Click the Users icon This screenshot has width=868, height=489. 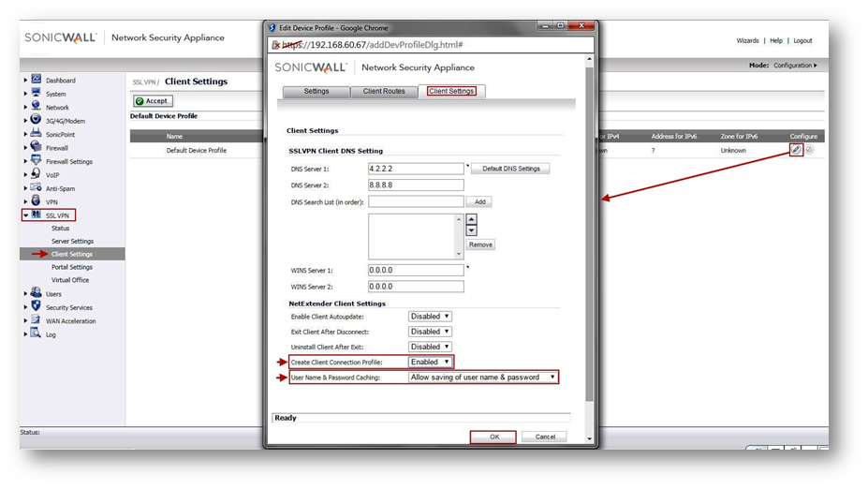pos(36,293)
